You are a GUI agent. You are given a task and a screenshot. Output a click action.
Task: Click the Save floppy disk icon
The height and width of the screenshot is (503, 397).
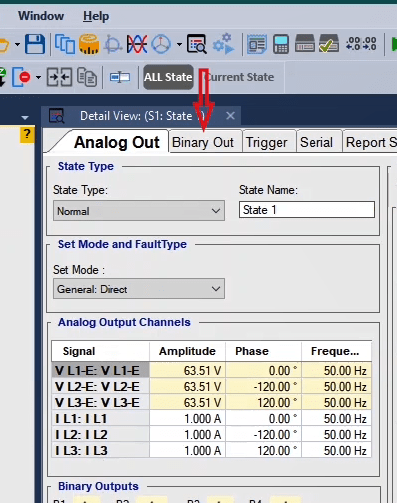click(x=35, y=44)
